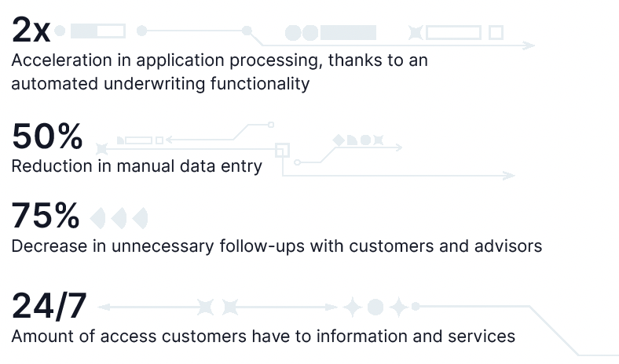
Task: Click the large 2x statistic heading
Action: click(x=31, y=30)
